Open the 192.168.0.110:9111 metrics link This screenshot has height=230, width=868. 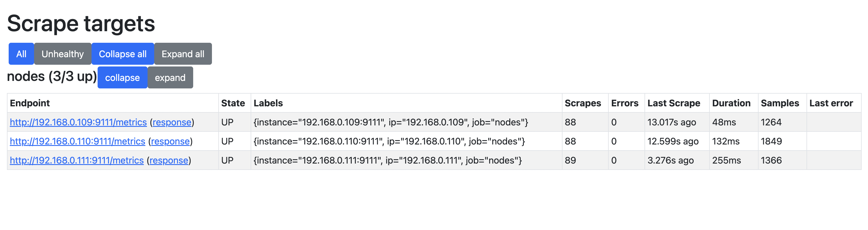click(77, 141)
